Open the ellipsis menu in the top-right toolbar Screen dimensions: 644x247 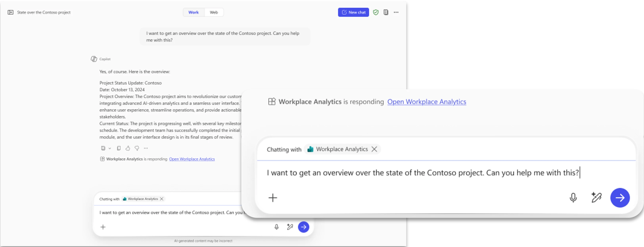pos(396,12)
